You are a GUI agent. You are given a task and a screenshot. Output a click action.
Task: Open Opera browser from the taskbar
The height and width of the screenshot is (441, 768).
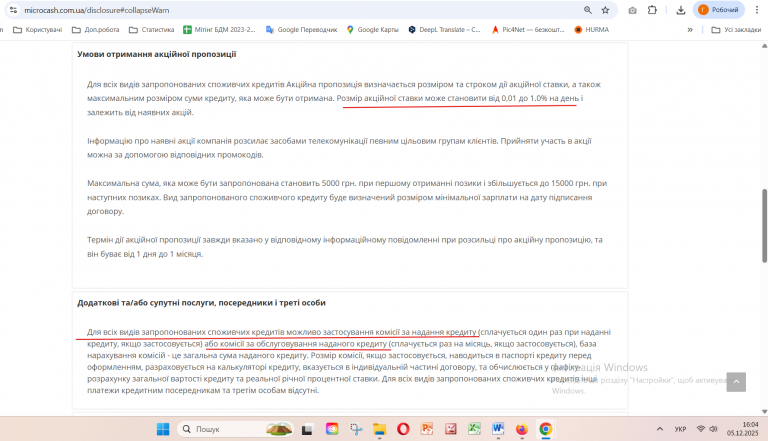(x=403, y=429)
